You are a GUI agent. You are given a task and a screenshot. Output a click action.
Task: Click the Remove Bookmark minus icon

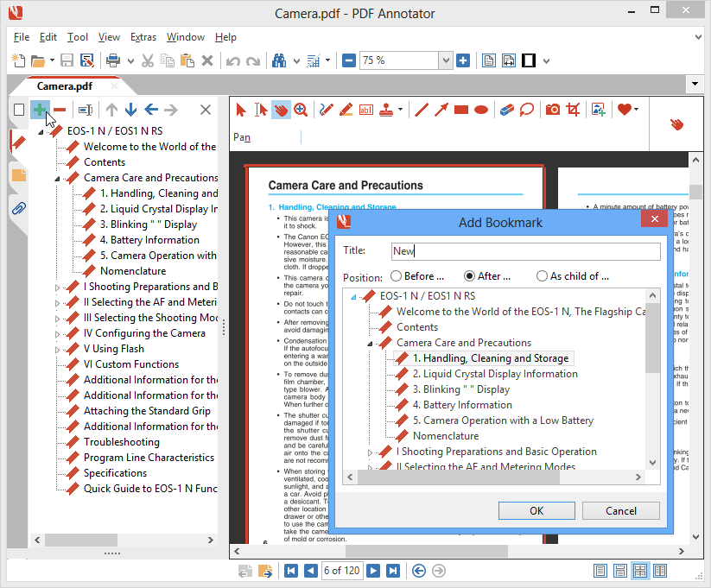(60, 110)
